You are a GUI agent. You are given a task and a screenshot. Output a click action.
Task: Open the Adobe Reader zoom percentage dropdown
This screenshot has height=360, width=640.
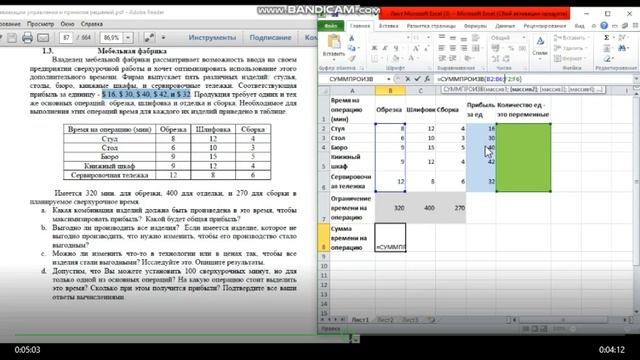[x=128, y=38]
